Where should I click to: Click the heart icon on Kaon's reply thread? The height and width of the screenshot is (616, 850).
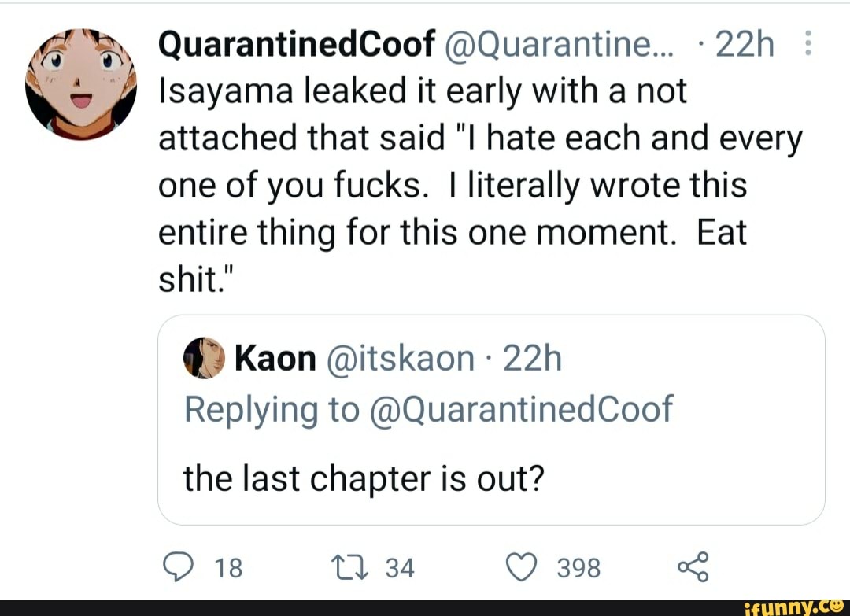click(520, 566)
